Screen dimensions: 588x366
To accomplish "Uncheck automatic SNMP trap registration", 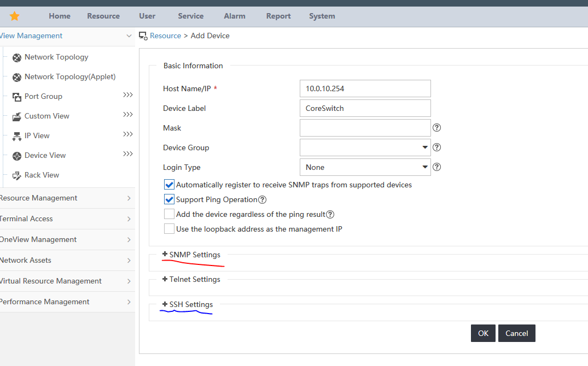I will tap(169, 185).
